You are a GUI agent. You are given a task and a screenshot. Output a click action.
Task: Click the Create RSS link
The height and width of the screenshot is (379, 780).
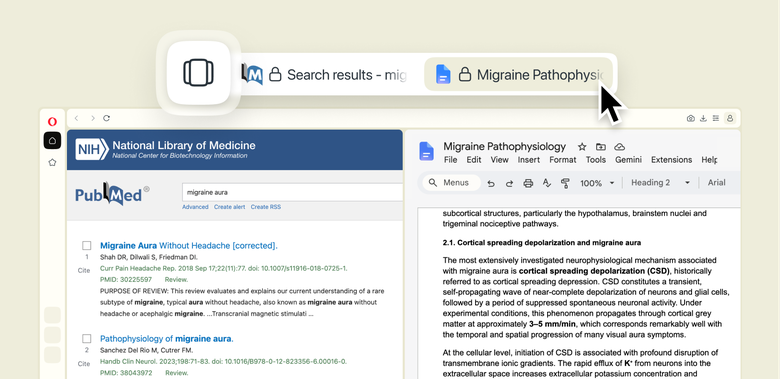click(x=266, y=207)
